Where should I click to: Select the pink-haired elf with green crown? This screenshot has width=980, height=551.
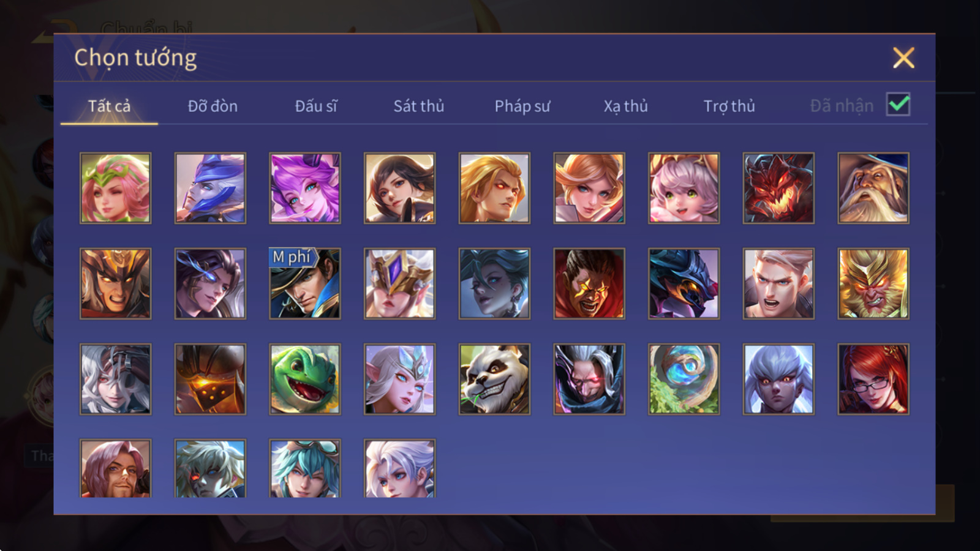point(115,188)
